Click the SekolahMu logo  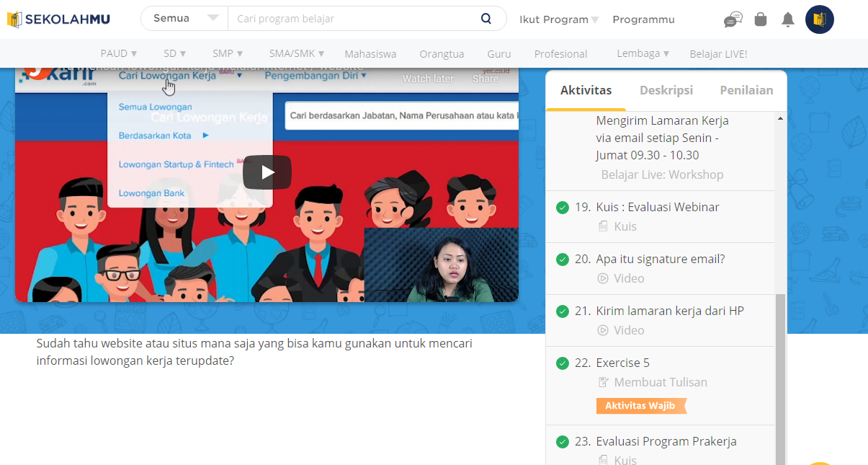click(58, 19)
